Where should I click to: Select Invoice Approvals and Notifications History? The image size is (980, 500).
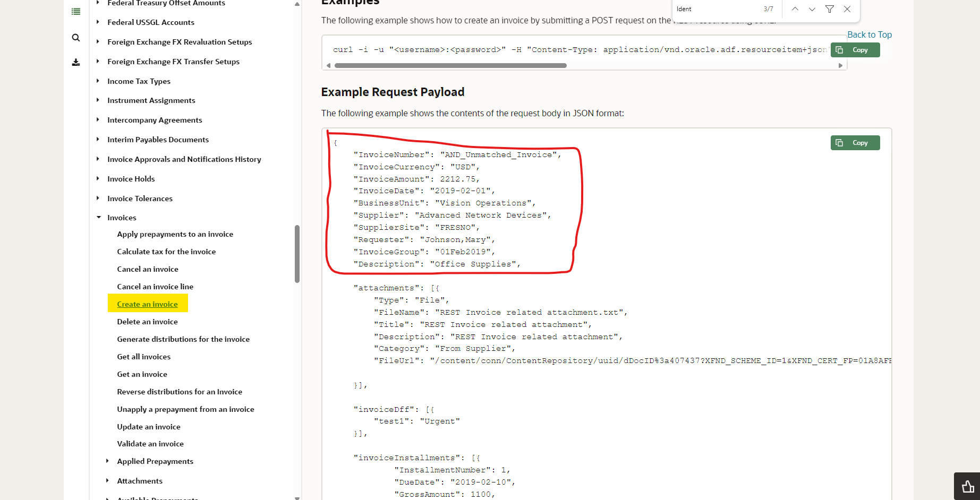[184, 159]
